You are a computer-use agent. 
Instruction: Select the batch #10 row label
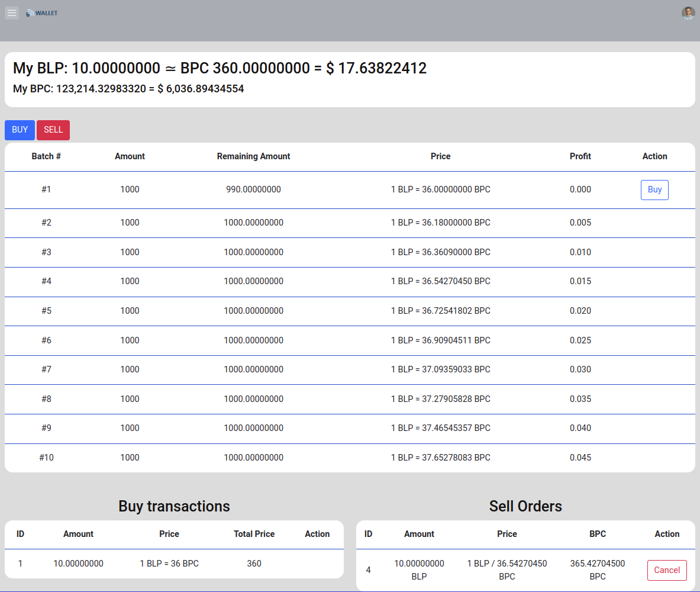(46, 458)
